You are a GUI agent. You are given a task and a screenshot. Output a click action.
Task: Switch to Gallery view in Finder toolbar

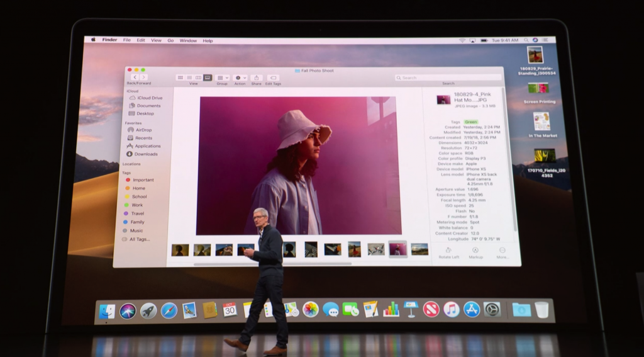click(x=208, y=77)
